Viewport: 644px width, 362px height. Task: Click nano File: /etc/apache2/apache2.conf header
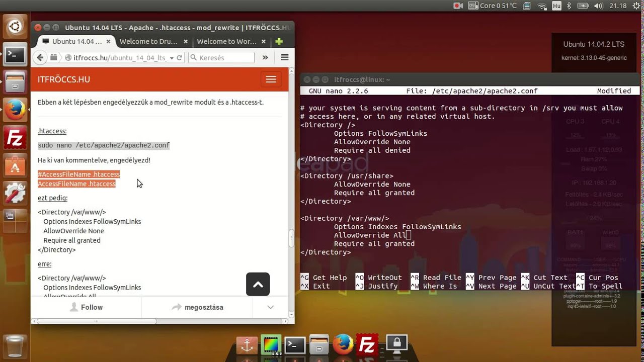pyautogui.click(x=472, y=91)
